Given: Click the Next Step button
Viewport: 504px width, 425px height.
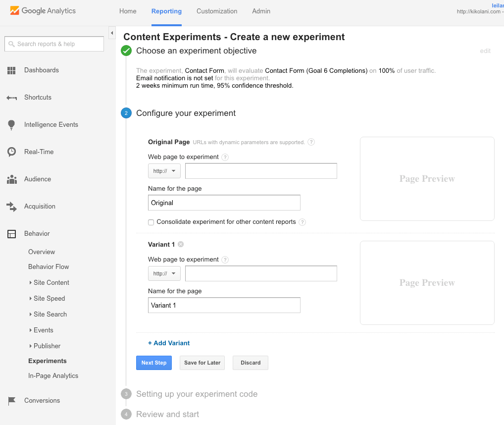Looking at the screenshot, I should tap(153, 363).
